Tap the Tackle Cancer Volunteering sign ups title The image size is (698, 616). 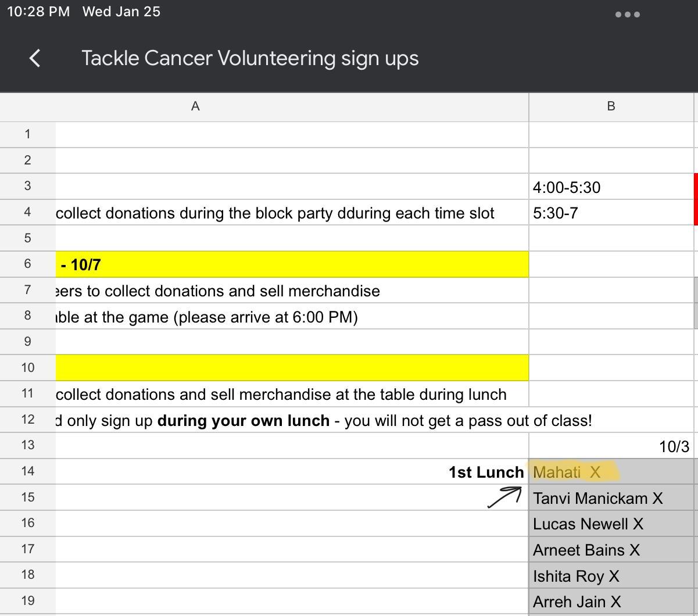(250, 58)
